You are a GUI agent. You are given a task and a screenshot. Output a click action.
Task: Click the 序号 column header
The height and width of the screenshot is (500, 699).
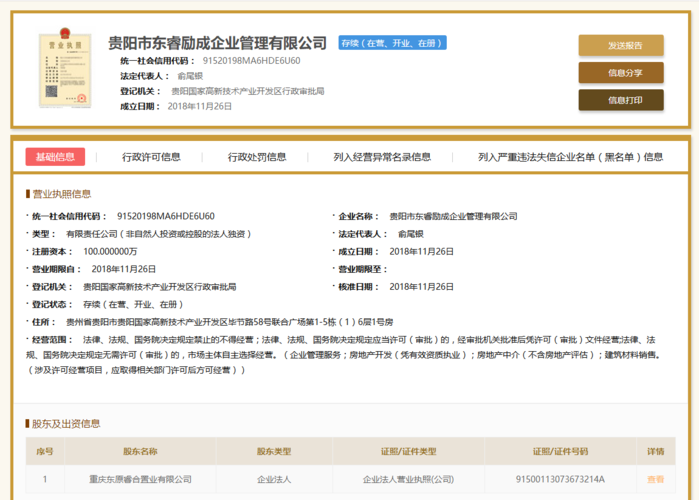coord(45,451)
